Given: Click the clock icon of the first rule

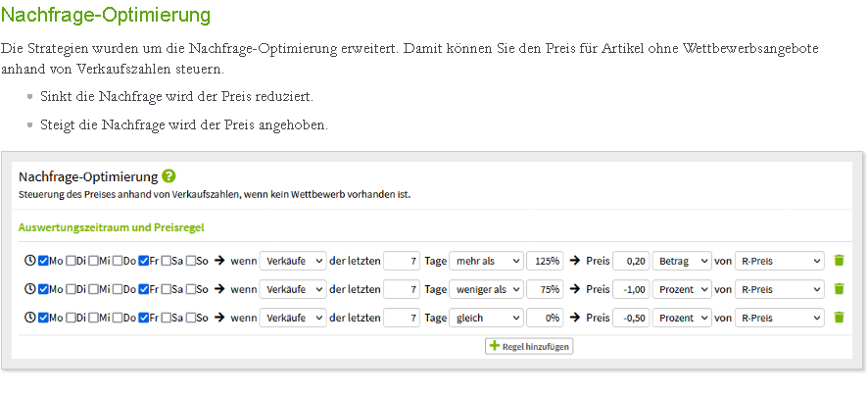Looking at the screenshot, I should 30,261.
